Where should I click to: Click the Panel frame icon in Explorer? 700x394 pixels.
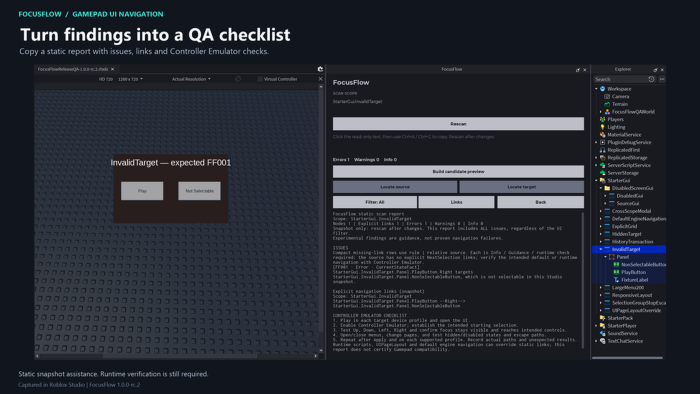pyautogui.click(x=612, y=257)
